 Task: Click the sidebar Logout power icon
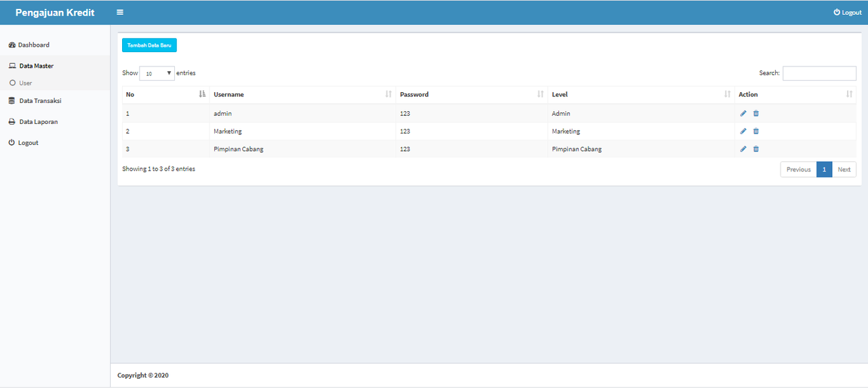coord(12,142)
